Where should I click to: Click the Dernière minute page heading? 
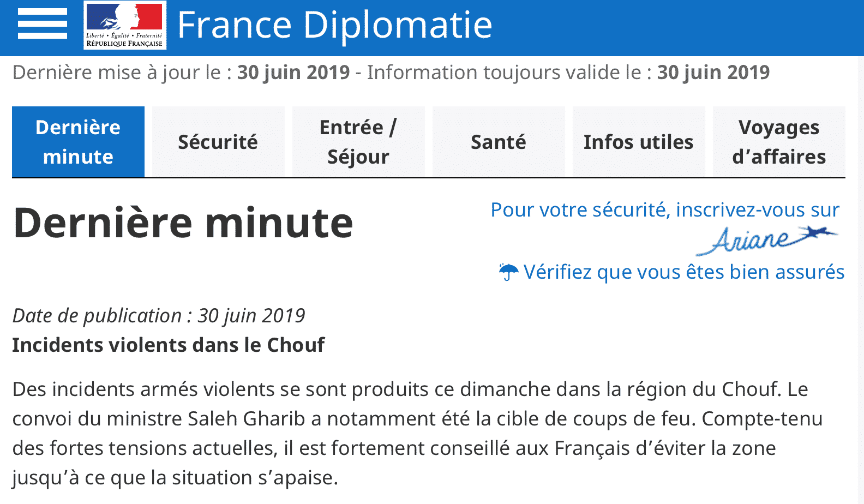(183, 221)
